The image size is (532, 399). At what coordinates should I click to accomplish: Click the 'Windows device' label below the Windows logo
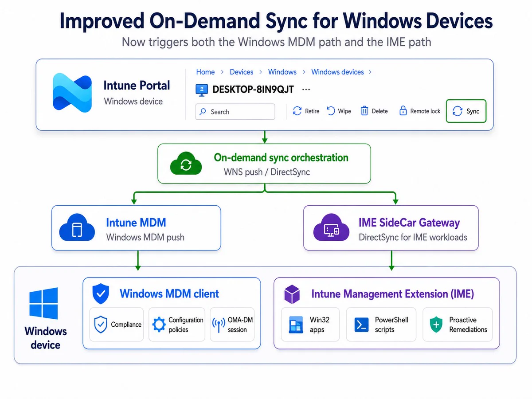click(46, 338)
